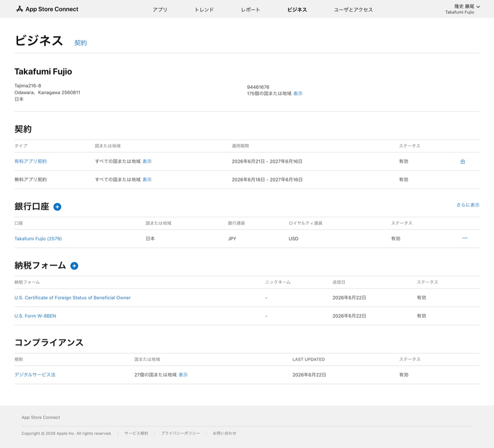Open the トレンド menu
494x448 pixels.
pos(204,9)
